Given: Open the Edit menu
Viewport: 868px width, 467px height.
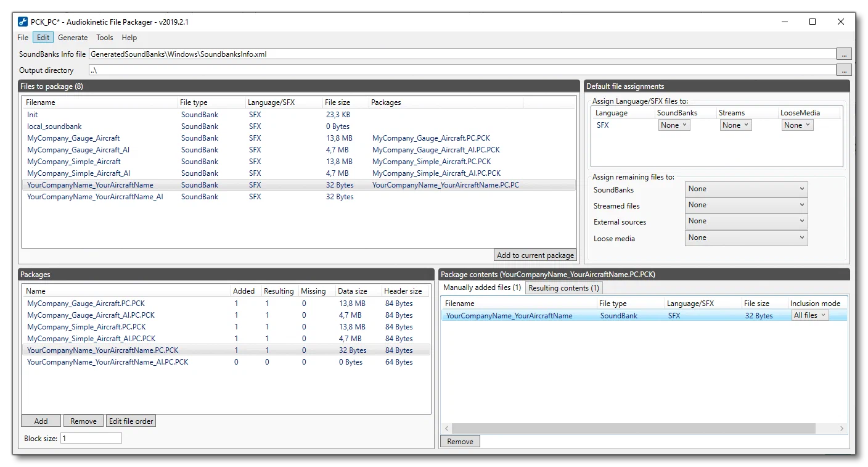Looking at the screenshot, I should click(x=43, y=38).
